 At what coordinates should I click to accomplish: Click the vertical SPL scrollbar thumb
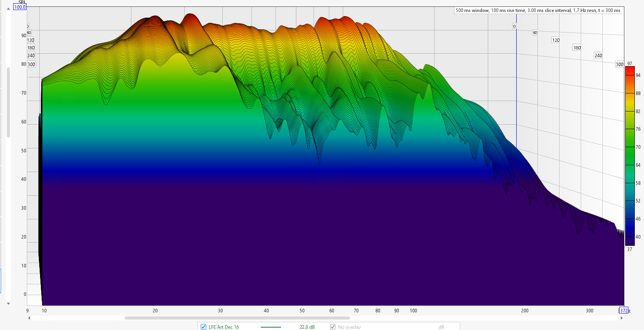[8, 102]
